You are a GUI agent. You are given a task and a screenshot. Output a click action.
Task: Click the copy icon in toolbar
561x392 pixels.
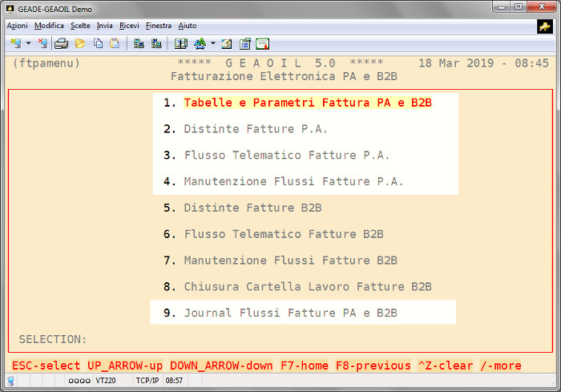coord(98,43)
